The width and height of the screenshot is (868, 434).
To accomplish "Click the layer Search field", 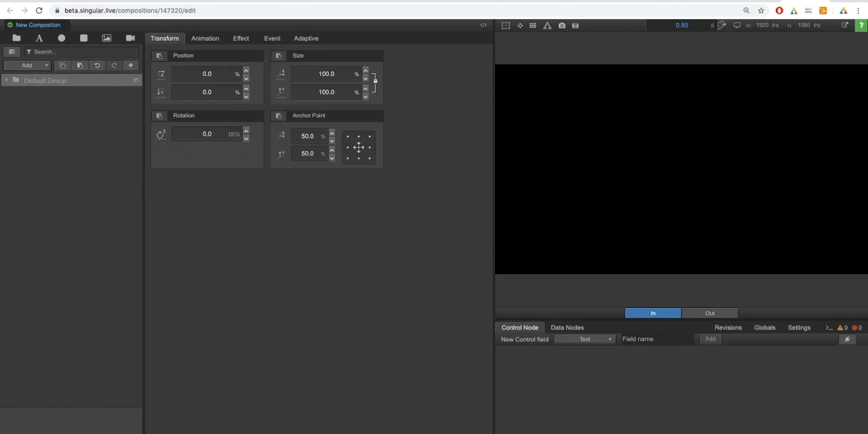I will pyautogui.click(x=81, y=52).
